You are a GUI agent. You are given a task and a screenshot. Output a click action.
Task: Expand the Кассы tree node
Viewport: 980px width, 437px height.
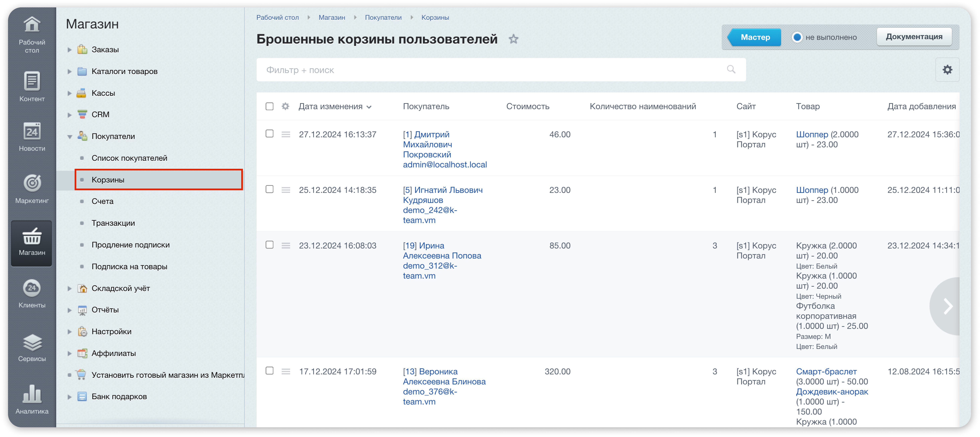pyautogui.click(x=70, y=93)
